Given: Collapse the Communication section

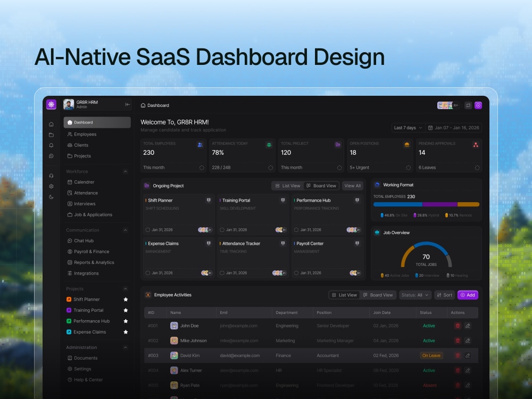Looking at the screenshot, I should point(125,230).
